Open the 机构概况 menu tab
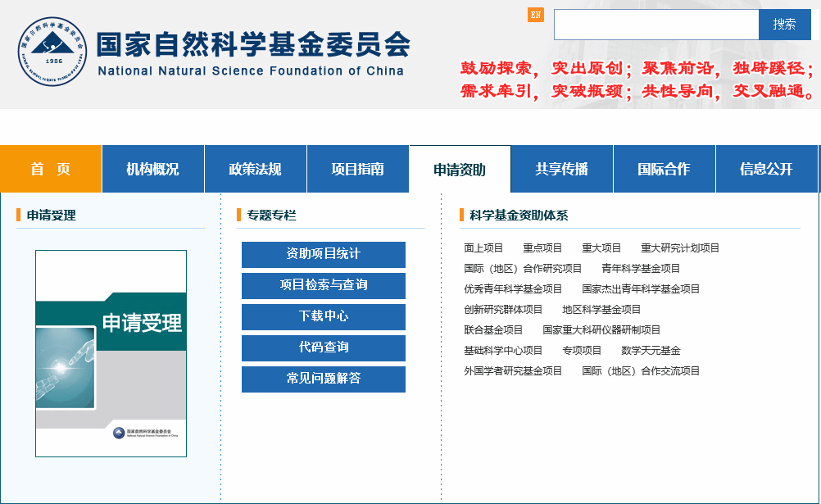The height and width of the screenshot is (504, 821). [152, 170]
